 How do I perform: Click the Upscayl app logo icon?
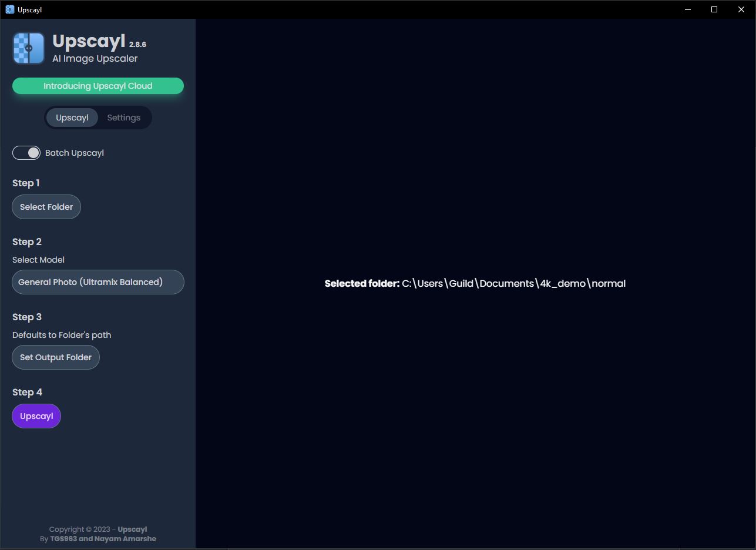pyautogui.click(x=29, y=48)
